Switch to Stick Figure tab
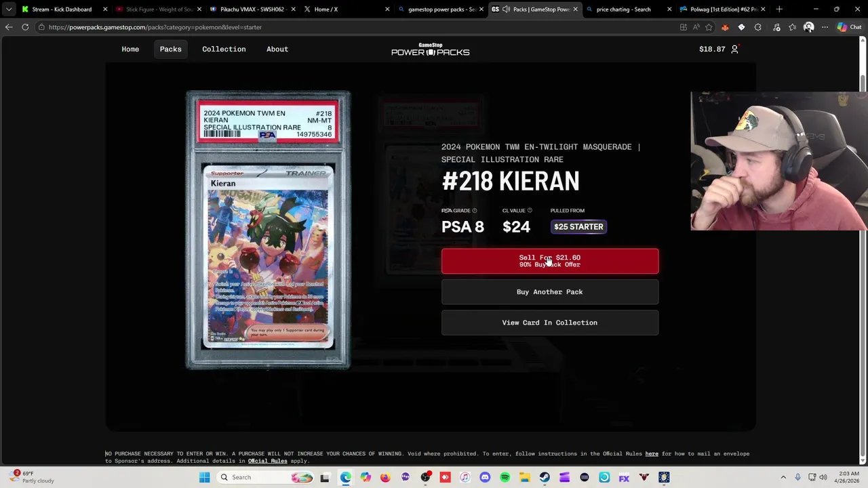This screenshot has height=488, width=868. coord(159,9)
